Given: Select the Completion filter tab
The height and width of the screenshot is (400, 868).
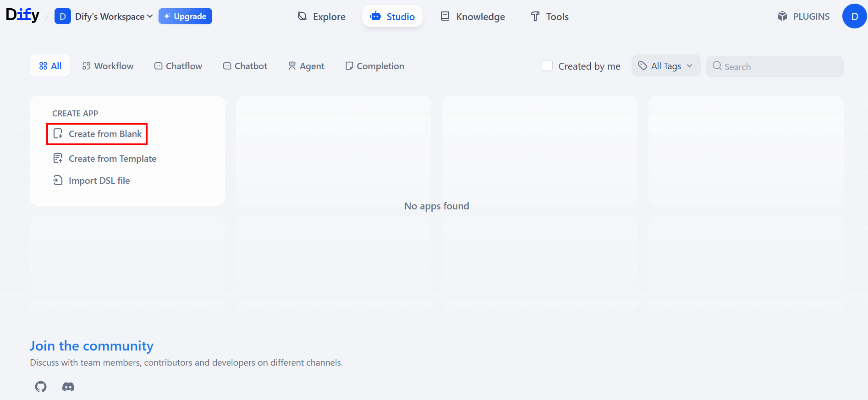Looking at the screenshot, I should coord(375,66).
